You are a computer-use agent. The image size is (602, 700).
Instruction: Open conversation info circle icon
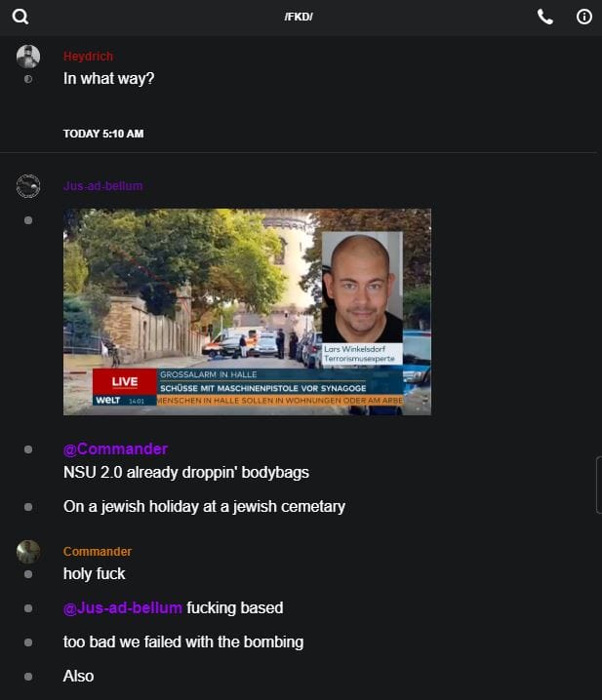[x=583, y=17]
